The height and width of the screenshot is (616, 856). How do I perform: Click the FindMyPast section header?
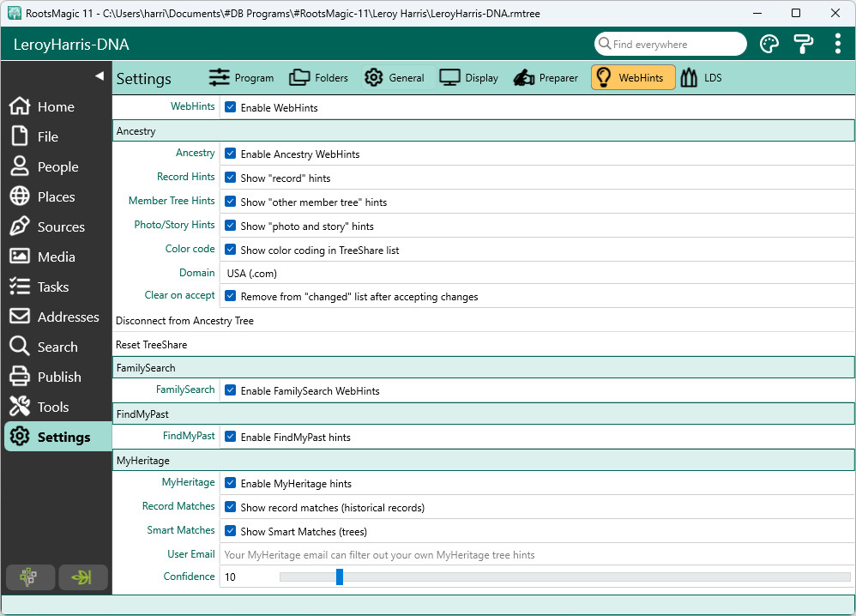click(x=483, y=414)
